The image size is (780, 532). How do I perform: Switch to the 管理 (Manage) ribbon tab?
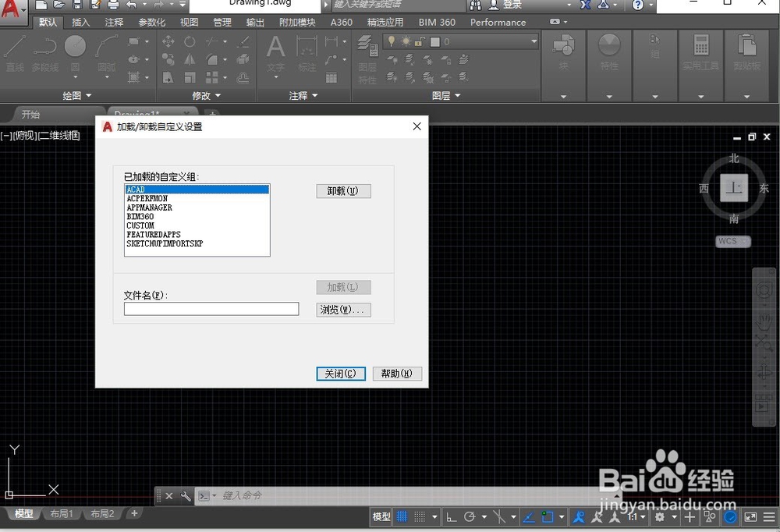(x=222, y=23)
